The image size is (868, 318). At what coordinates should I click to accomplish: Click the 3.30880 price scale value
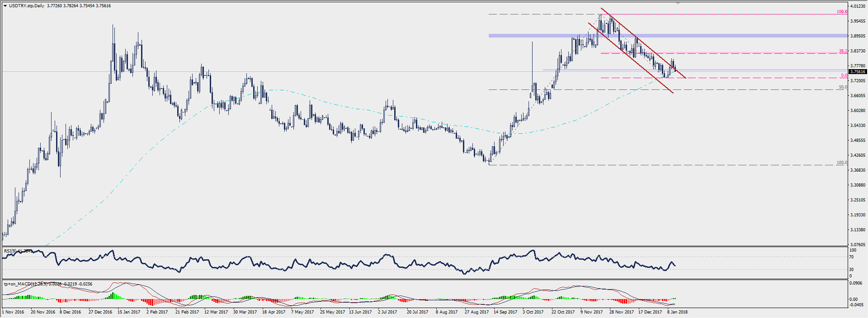858,185
